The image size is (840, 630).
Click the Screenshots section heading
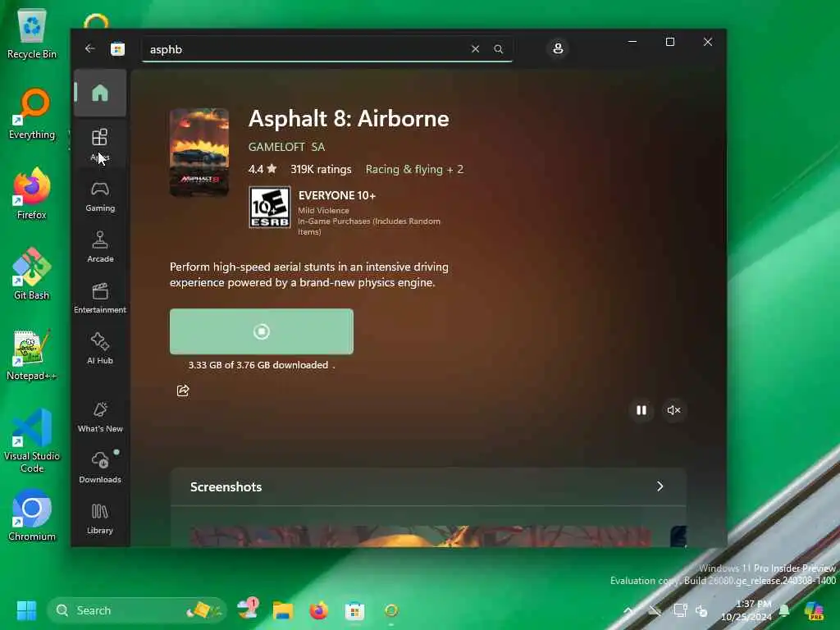[226, 487]
